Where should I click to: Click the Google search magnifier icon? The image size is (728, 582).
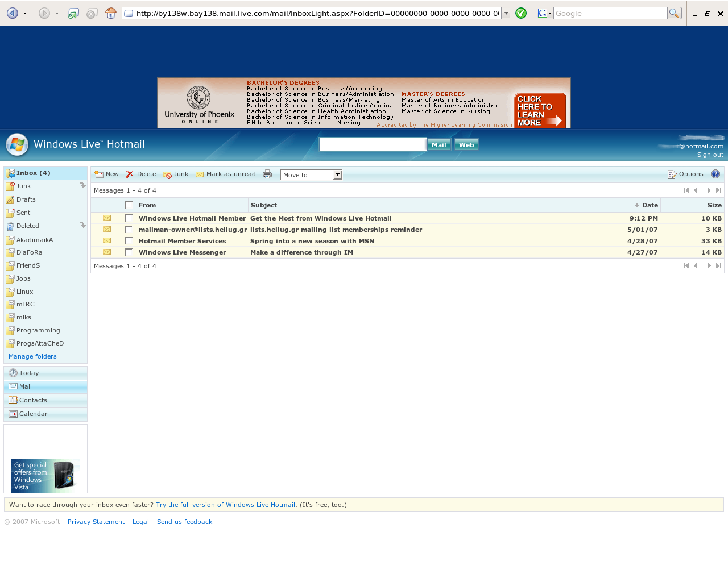pos(674,13)
